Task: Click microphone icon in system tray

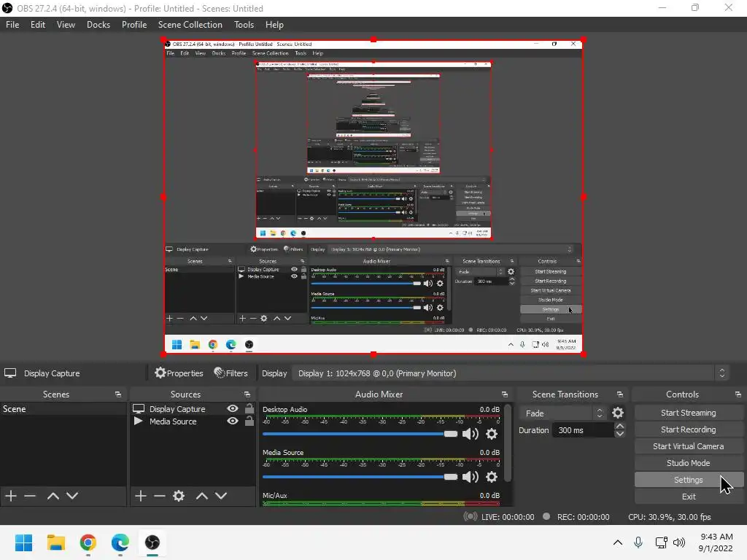Action: click(638, 542)
